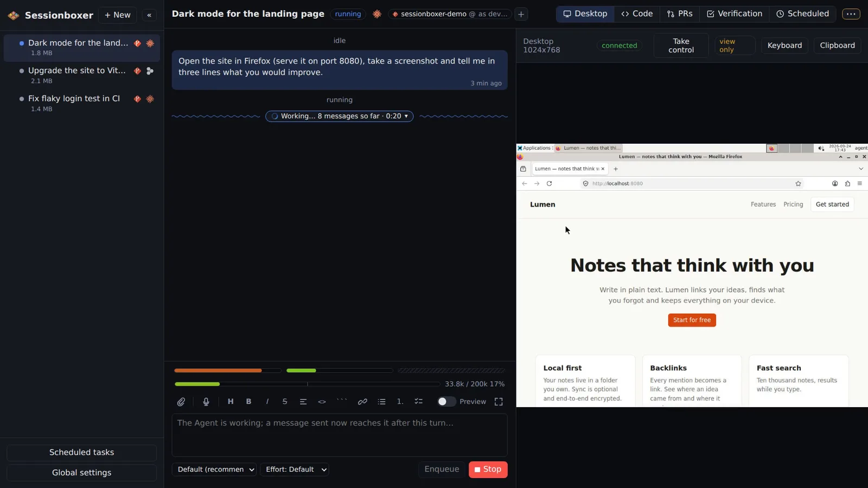Insert a task checklist
Image resolution: width=868 pixels, height=488 pixels.
(418, 402)
